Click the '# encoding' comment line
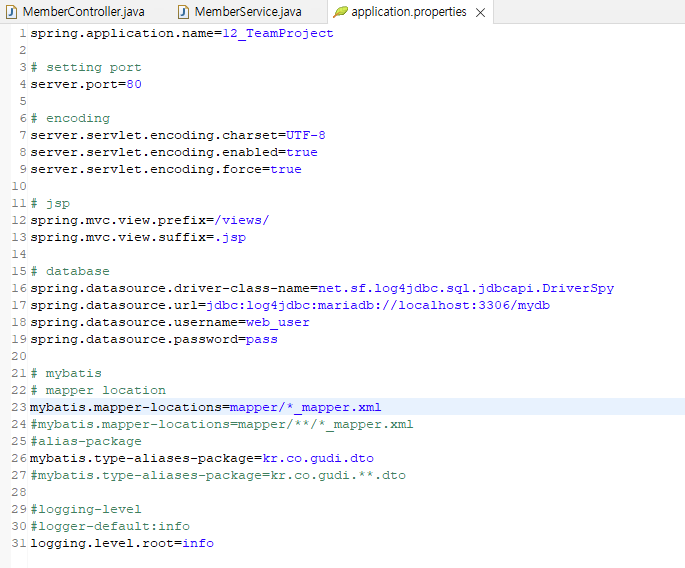This screenshot has height=568, width=685. click(70, 118)
